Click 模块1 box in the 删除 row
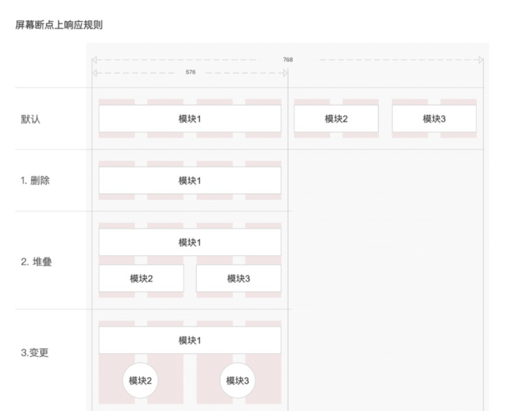This screenshot has height=411, width=532. 190,181
